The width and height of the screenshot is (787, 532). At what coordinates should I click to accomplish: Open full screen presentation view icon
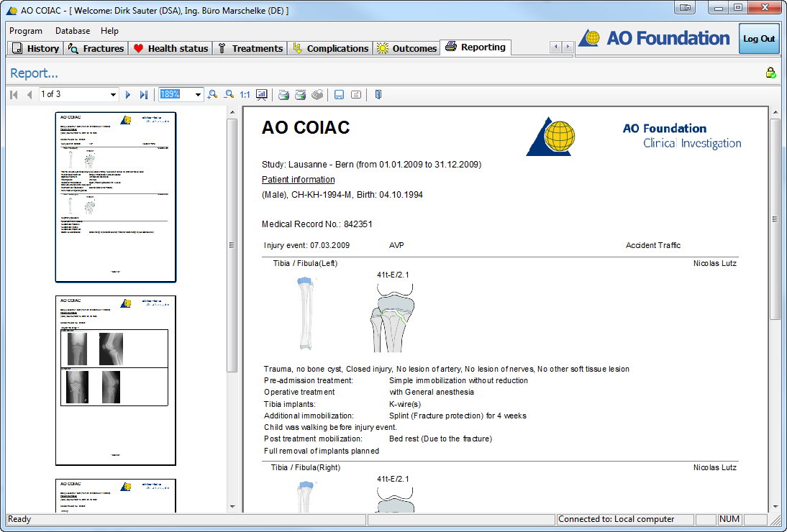tap(262, 94)
